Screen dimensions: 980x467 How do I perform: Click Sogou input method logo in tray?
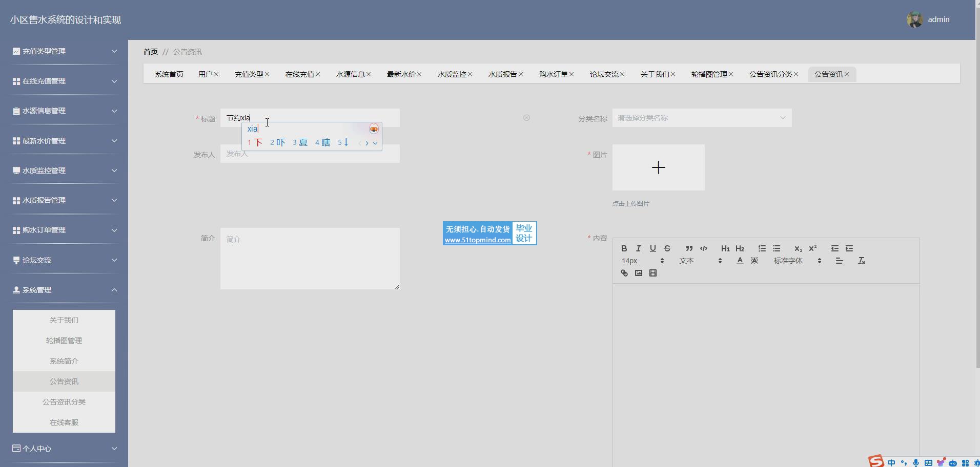pyautogui.click(x=876, y=461)
